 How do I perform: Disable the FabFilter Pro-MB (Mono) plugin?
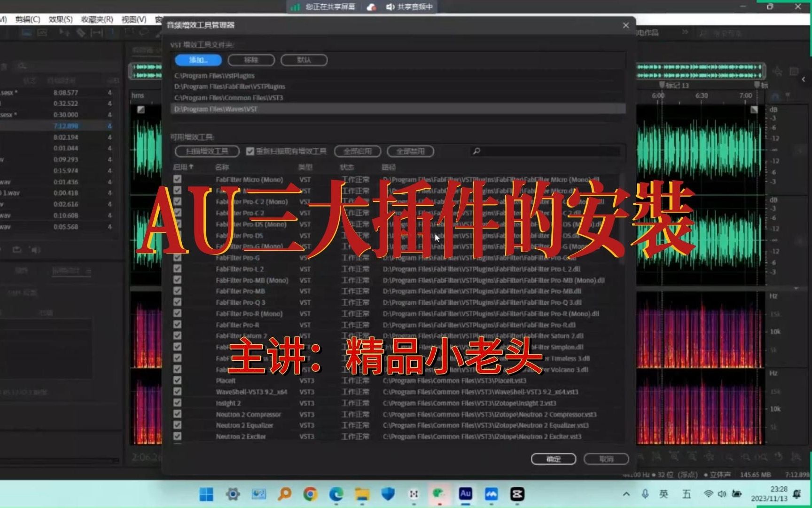(x=177, y=280)
